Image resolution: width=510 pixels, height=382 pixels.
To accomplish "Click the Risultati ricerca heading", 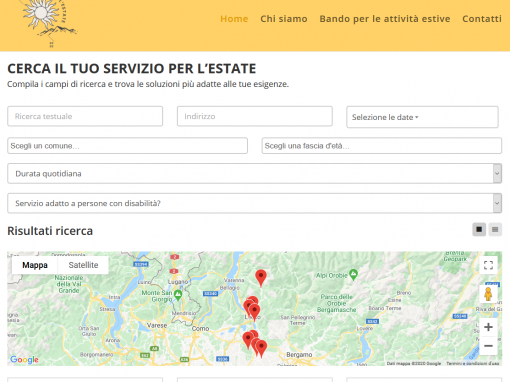I will [x=50, y=231].
